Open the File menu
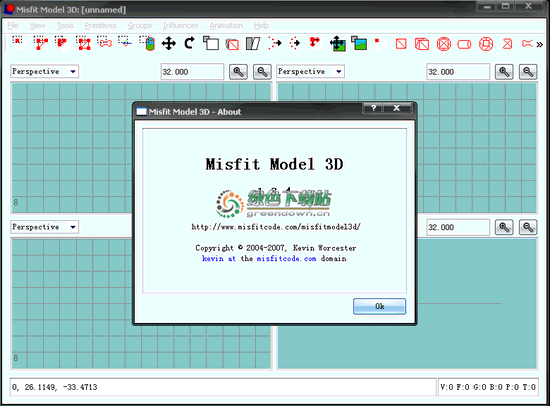Screen dimensions: 550x406 pos(13,26)
